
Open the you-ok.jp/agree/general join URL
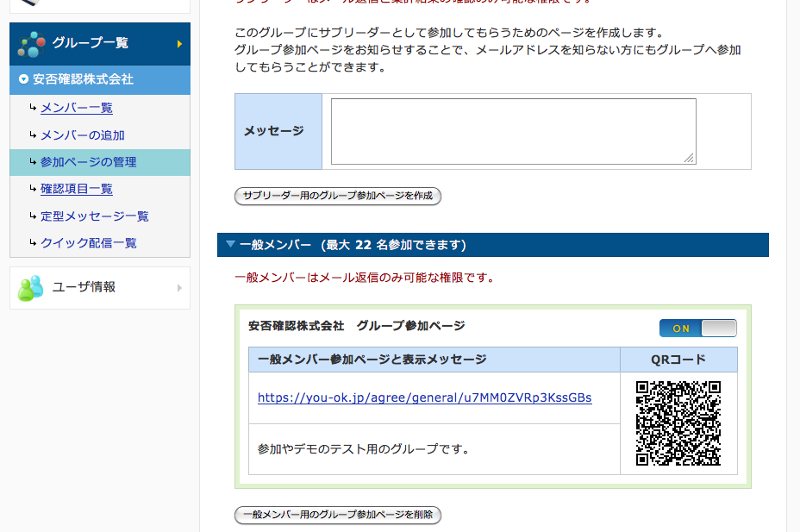pos(424,397)
